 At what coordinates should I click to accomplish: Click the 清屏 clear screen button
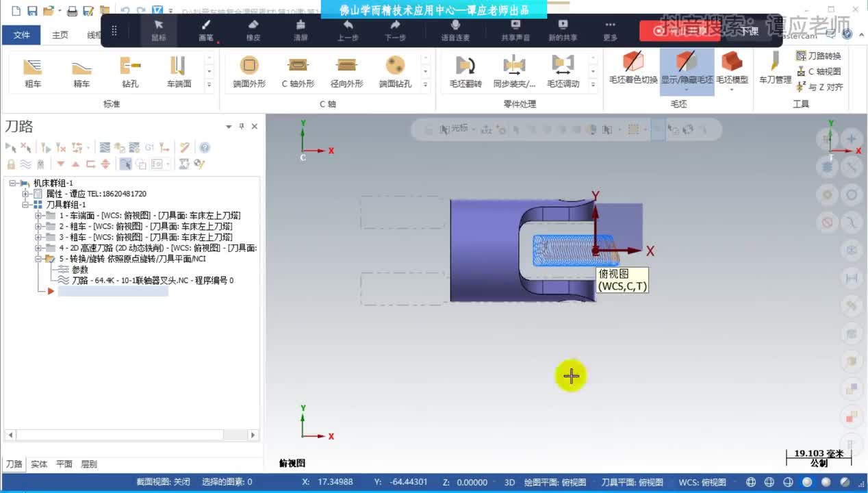click(x=301, y=31)
